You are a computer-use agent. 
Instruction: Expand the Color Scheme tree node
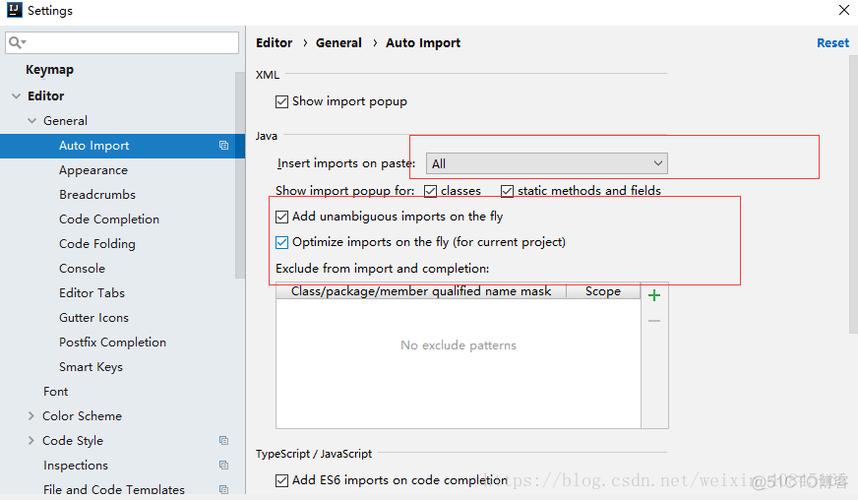pyautogui.click(x=31, y=416)
